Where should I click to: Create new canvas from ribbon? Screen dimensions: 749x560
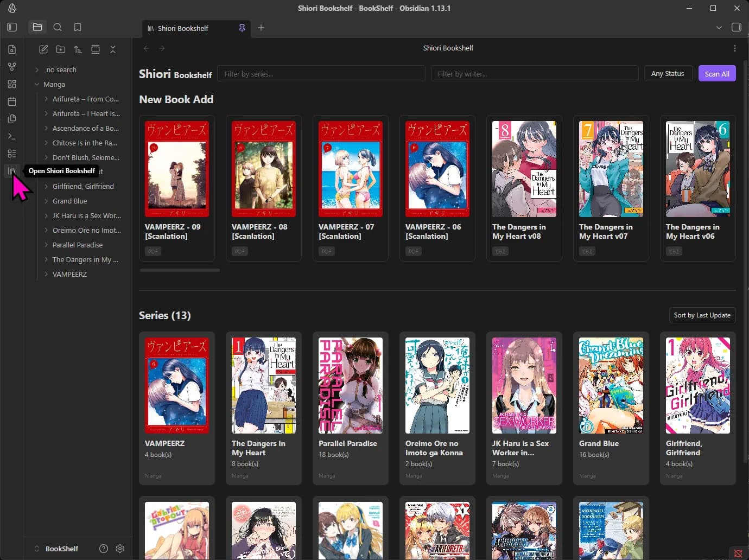tap(12, 84)
